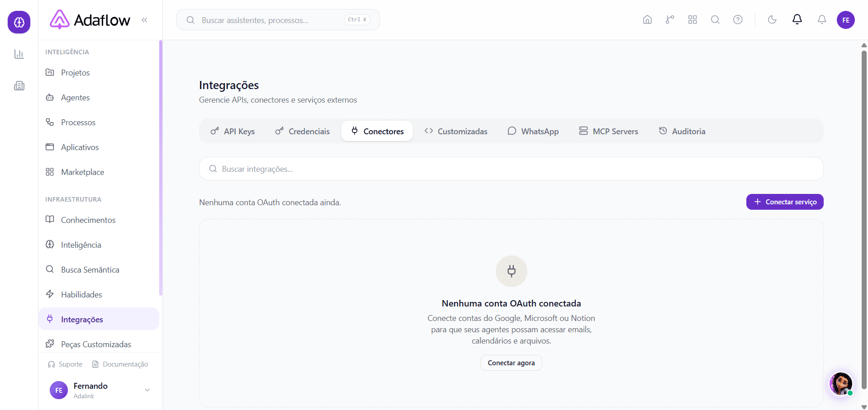Open Conhecimentos in the sidebar
This screenshot has width=868, height=410.
pos(99,220)
